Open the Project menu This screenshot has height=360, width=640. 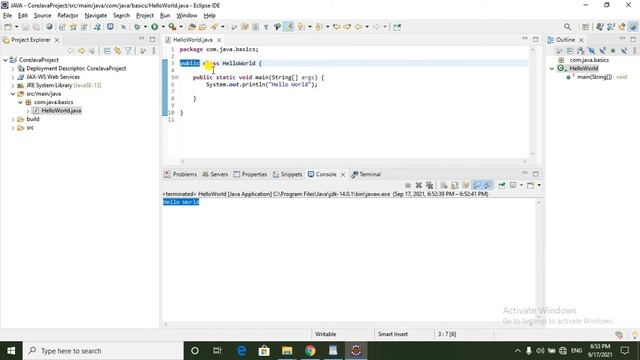[x=145, y=16]
